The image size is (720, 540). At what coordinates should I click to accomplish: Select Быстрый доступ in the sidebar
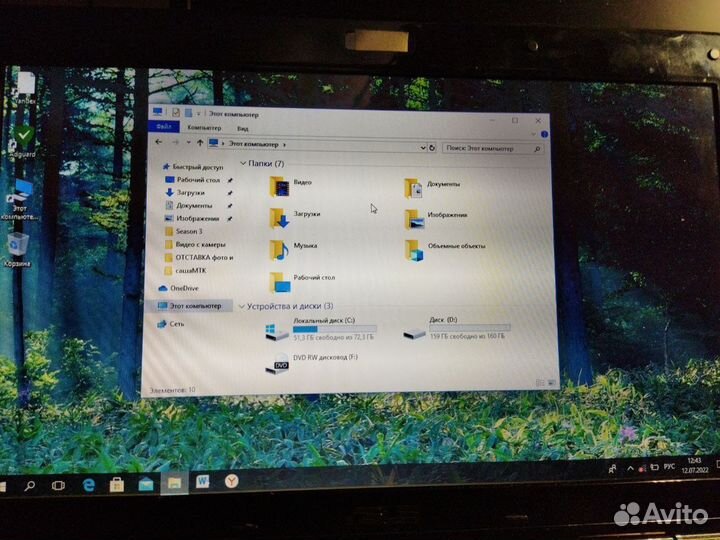[193, 167]
